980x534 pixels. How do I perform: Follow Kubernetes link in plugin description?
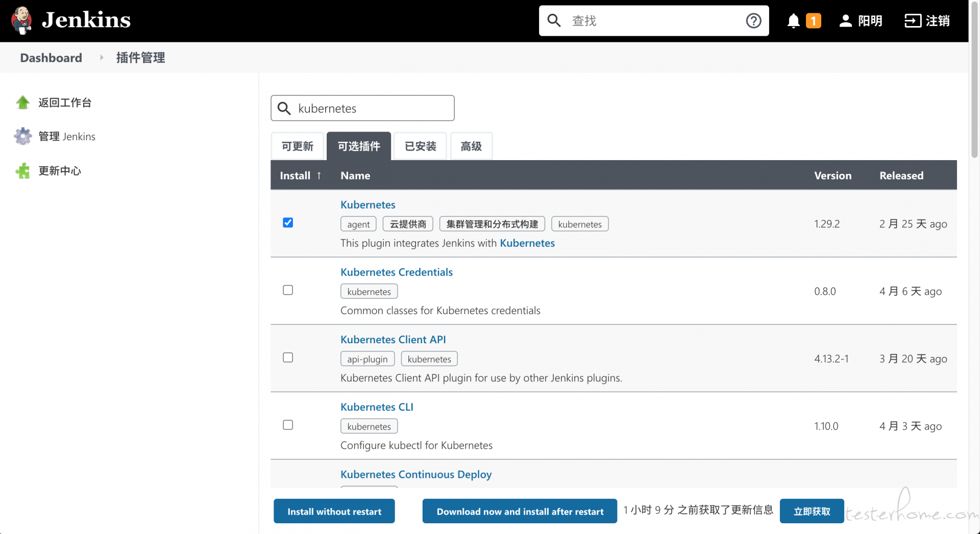[x=527, y=243]
